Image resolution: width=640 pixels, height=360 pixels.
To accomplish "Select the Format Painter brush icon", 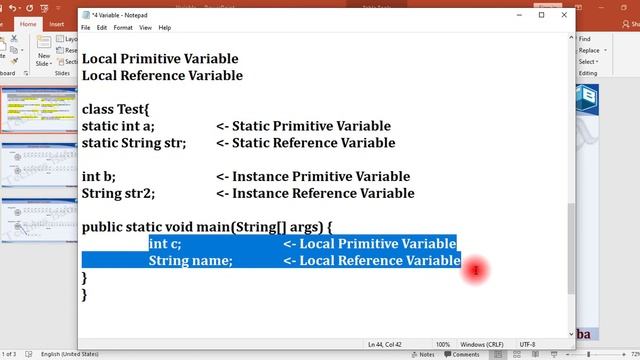I will pyautogui.click(x=14, y=61).
